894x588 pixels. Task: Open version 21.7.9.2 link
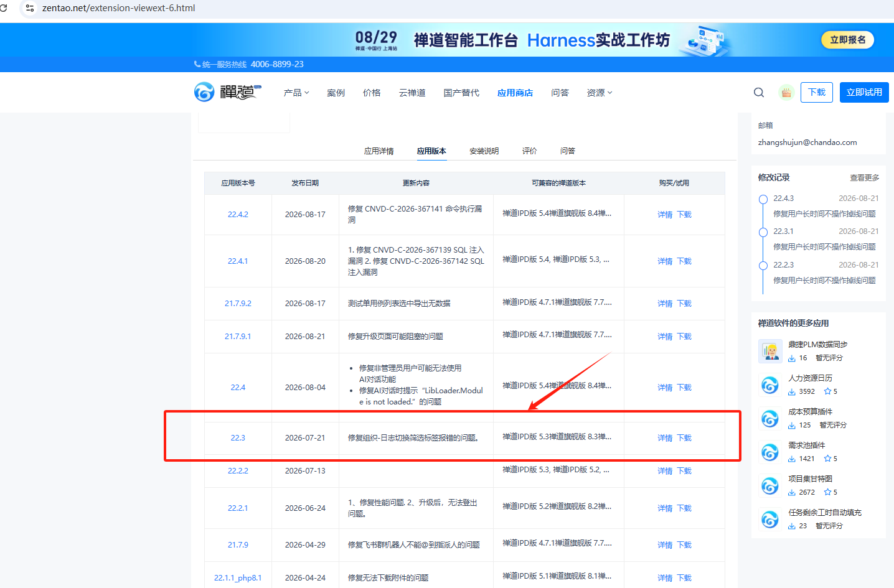click(x=238, y=304)
